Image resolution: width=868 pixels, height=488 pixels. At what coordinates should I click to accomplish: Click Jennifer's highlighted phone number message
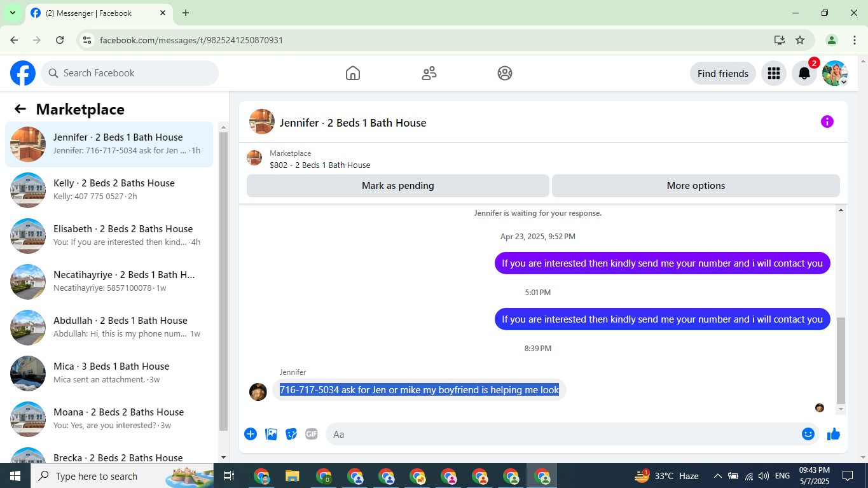tap(419, 390)
